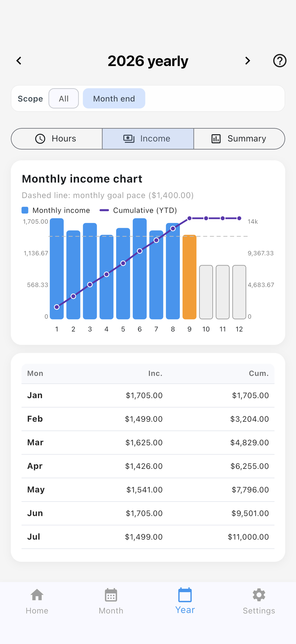Open the Settings label in bottom navigation
Image resolution: width=296 pixels, height=644 pixels.
coord(259,611)
